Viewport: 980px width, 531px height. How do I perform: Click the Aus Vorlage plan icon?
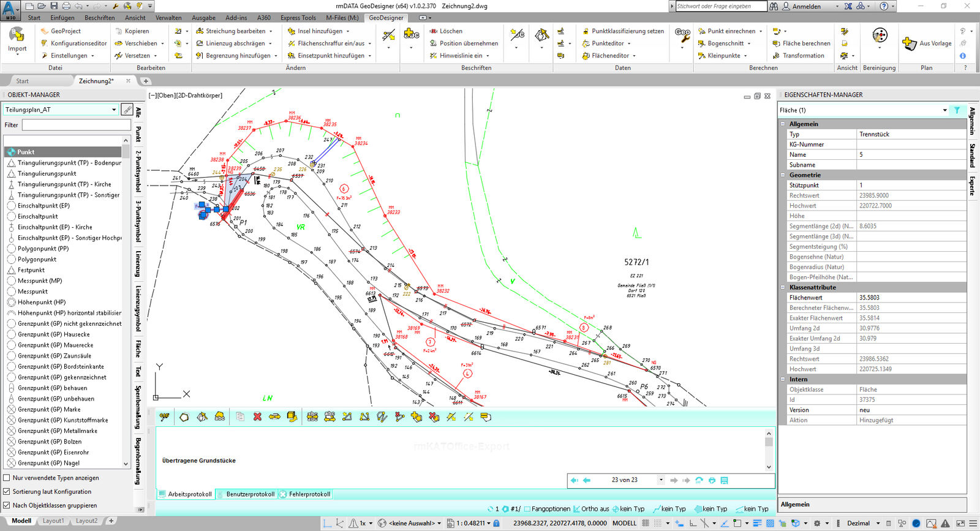click(909, 43)
